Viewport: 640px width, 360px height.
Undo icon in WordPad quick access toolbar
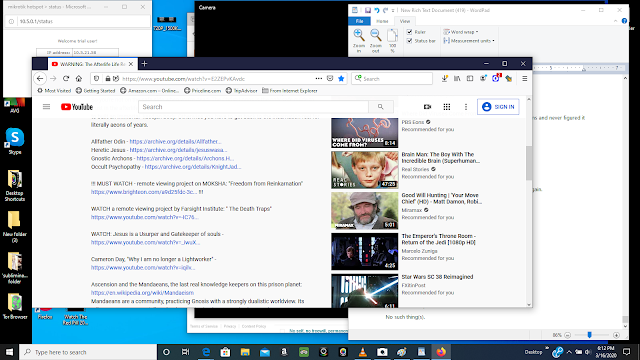[377, 10]
